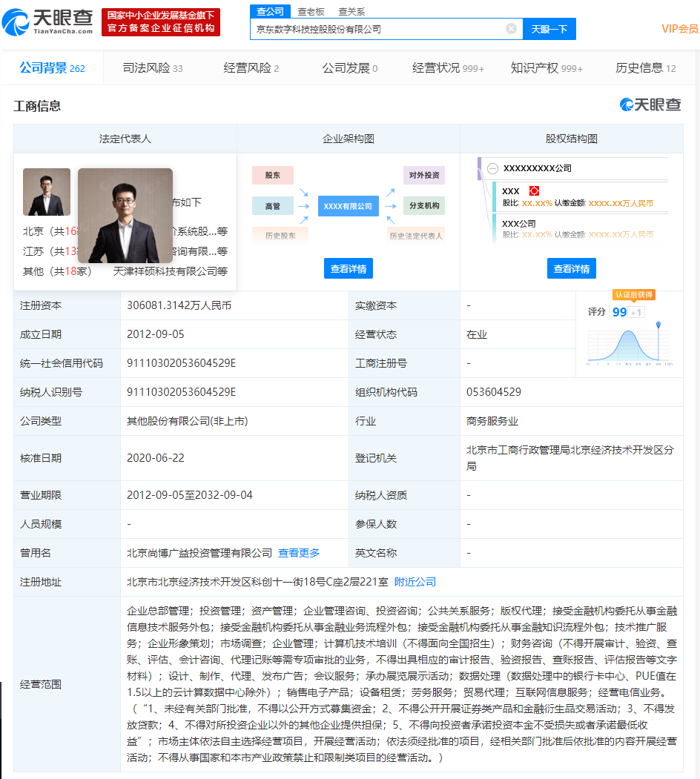Click the TianYanCha logo at top left
The height and width of the screenshot is (779, 700).
point(47,22)
